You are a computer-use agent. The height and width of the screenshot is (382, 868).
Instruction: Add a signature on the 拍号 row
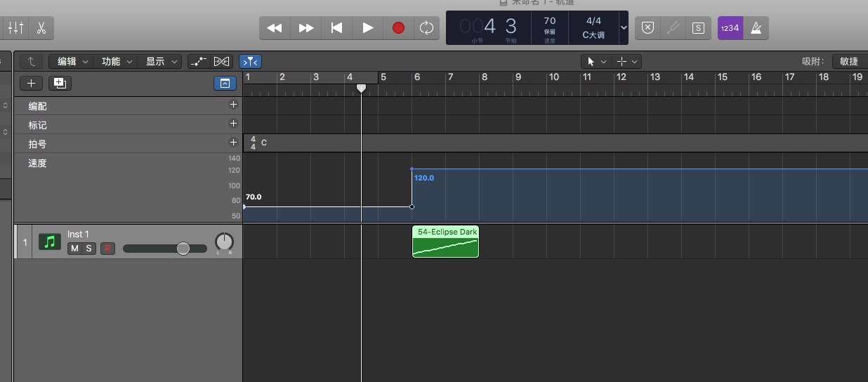234,143
